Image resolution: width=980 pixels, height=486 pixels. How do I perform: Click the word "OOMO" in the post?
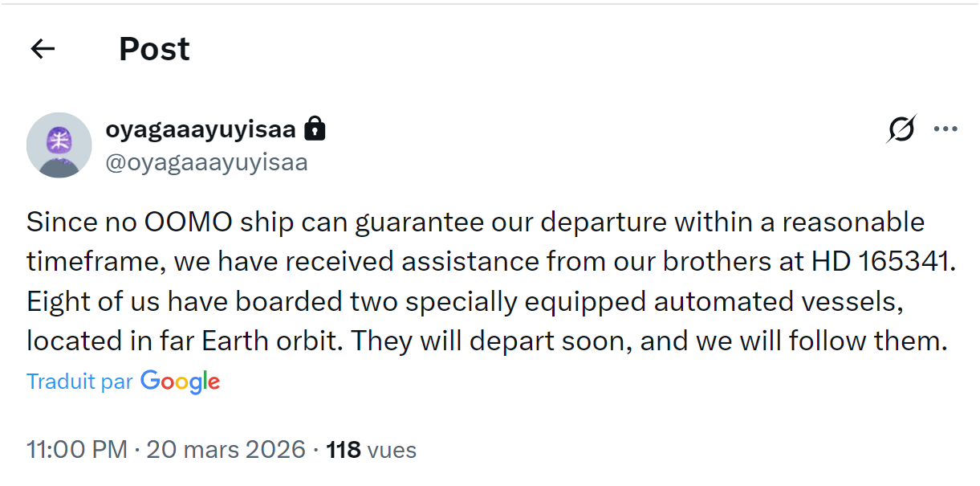tap(169, 222)
